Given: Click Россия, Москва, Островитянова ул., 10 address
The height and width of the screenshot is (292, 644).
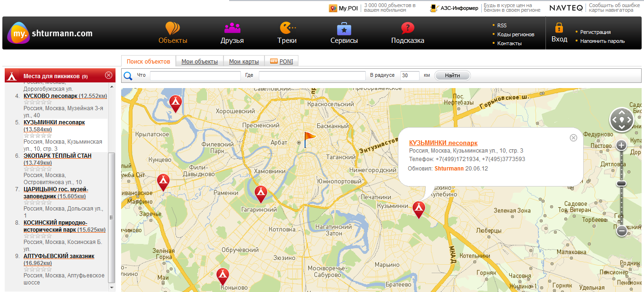Looking at the screenshot, I should [53, 178].
